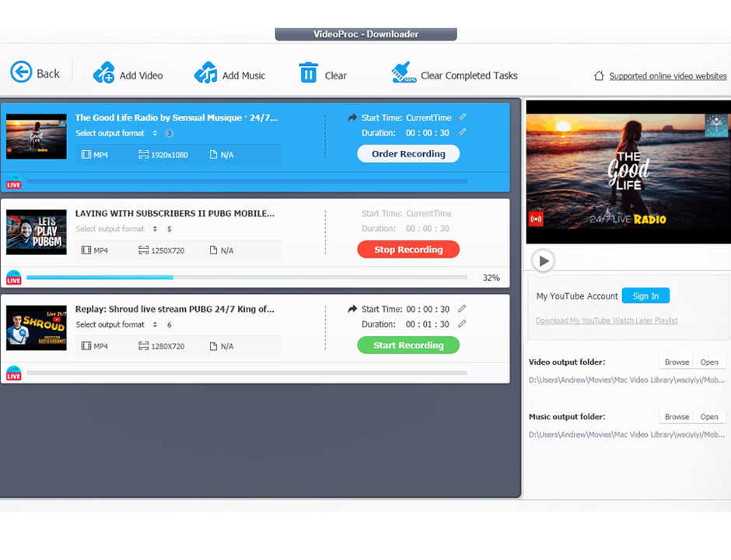Click the video output folder path text

click(x=627, y=380)
